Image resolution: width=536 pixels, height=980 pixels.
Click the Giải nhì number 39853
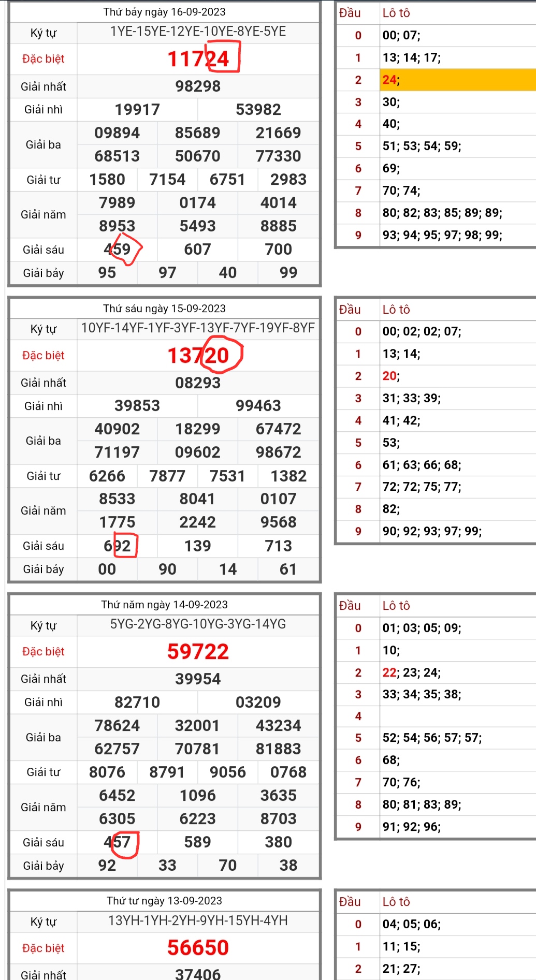coord(137,406)
